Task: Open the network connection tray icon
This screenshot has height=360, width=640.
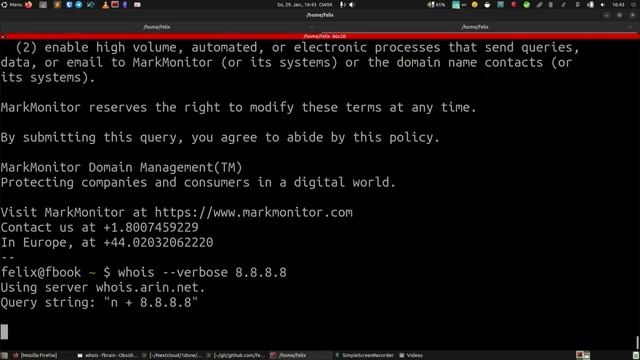Action: click(590, 4)
